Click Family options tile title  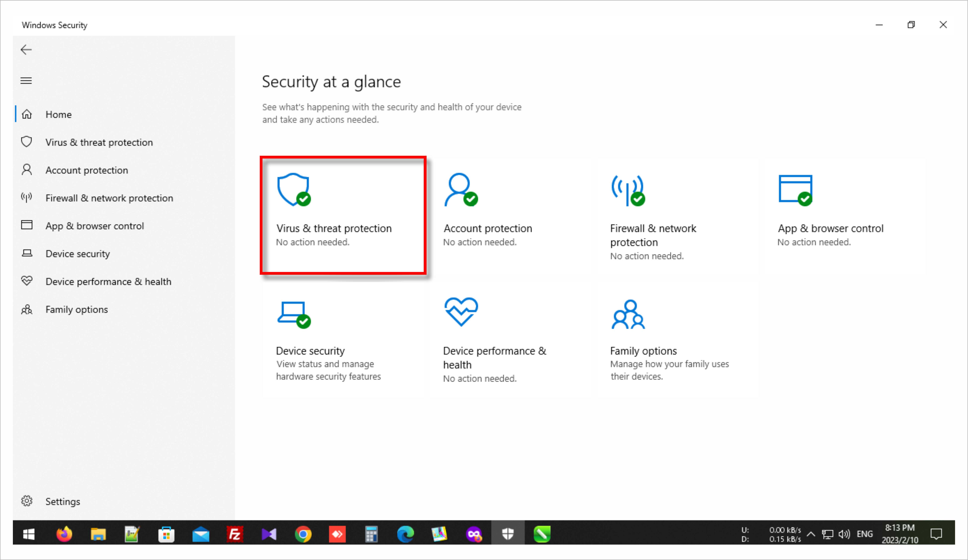tap(643, 351)
